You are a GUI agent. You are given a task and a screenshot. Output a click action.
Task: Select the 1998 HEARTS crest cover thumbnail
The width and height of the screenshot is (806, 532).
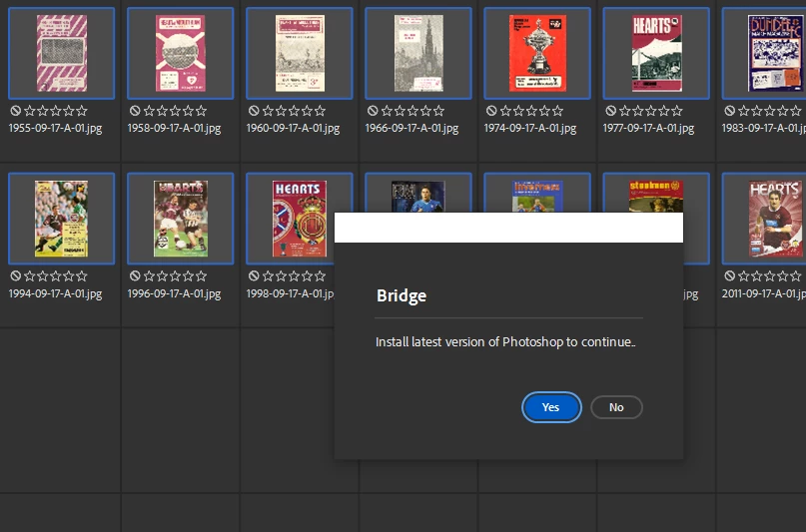[300, 219]
